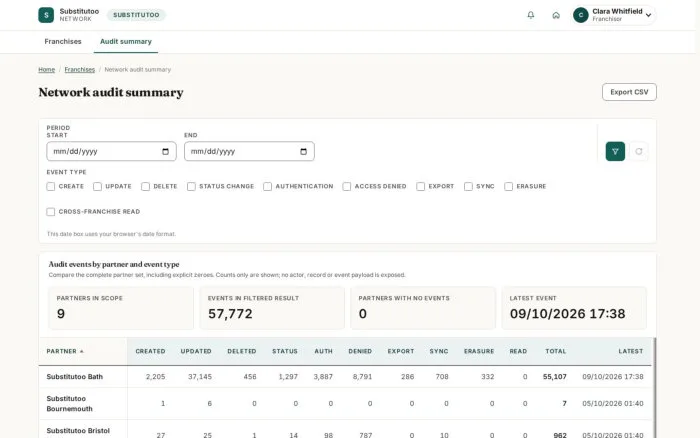Expand the Clara Whitfield user menu chevron
The image size is (700, 438).
tap(648, 15)
